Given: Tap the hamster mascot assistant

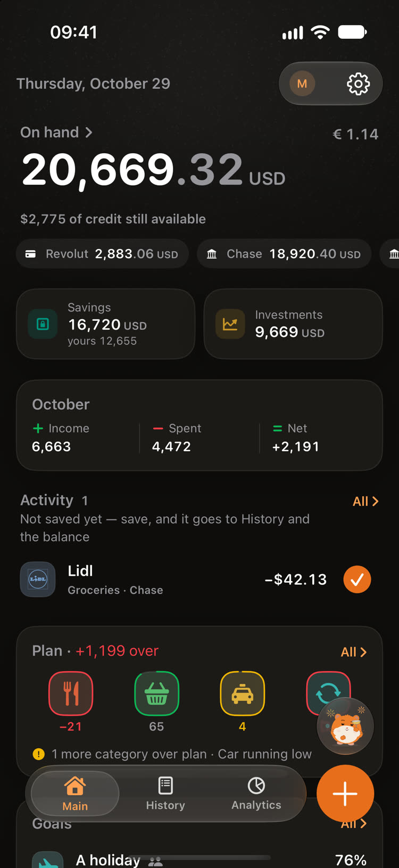Looking at the screenshot, I should (x=346, y=726).
